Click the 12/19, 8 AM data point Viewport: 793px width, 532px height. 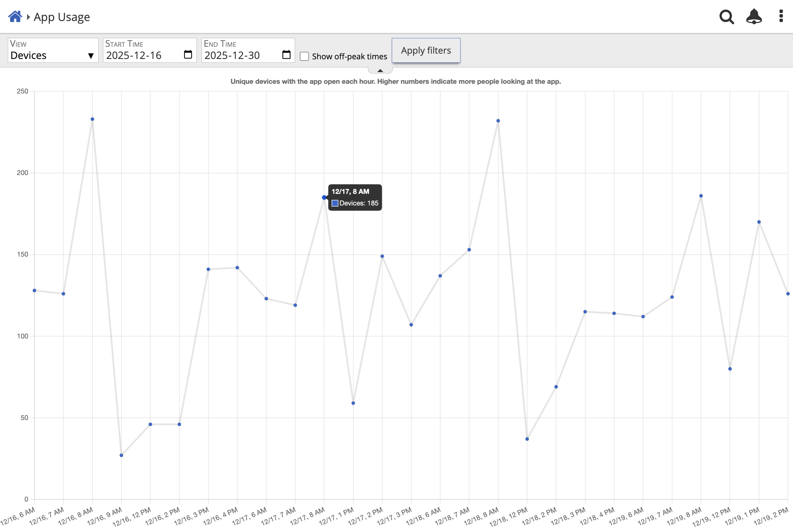coord(701,196)
